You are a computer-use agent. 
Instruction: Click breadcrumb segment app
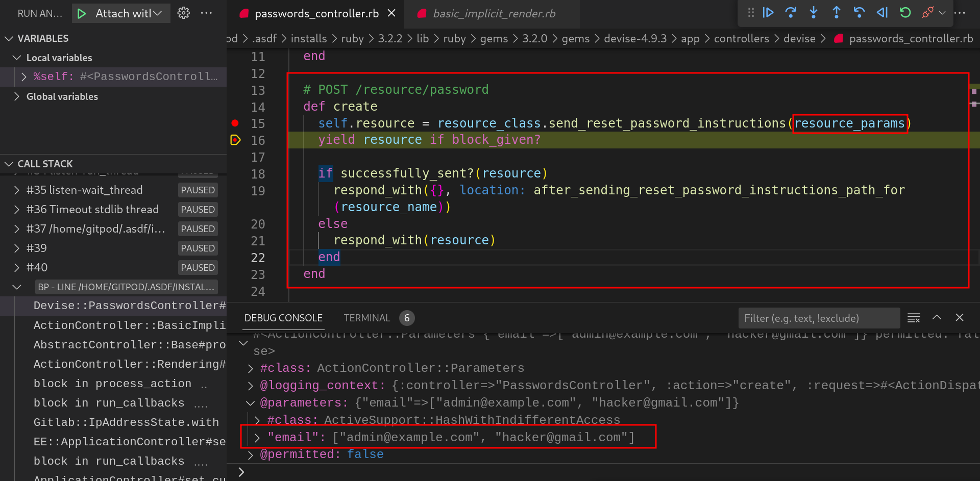[690, 38]
